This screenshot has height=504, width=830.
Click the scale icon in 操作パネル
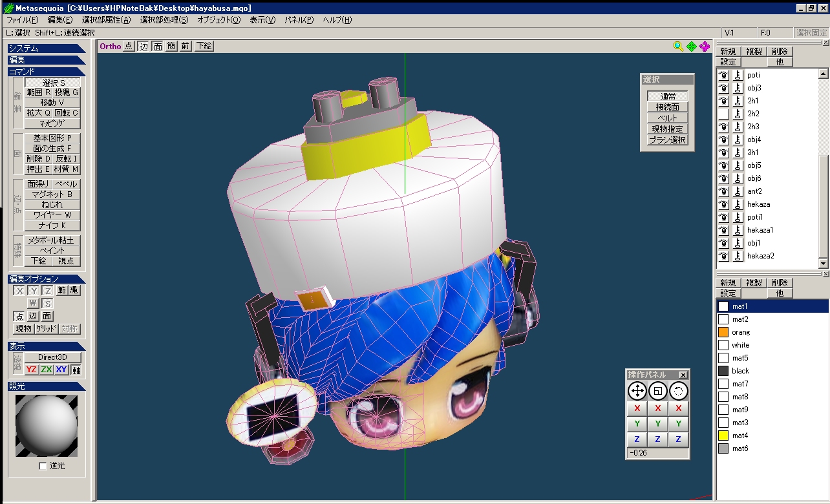(657, 390)
